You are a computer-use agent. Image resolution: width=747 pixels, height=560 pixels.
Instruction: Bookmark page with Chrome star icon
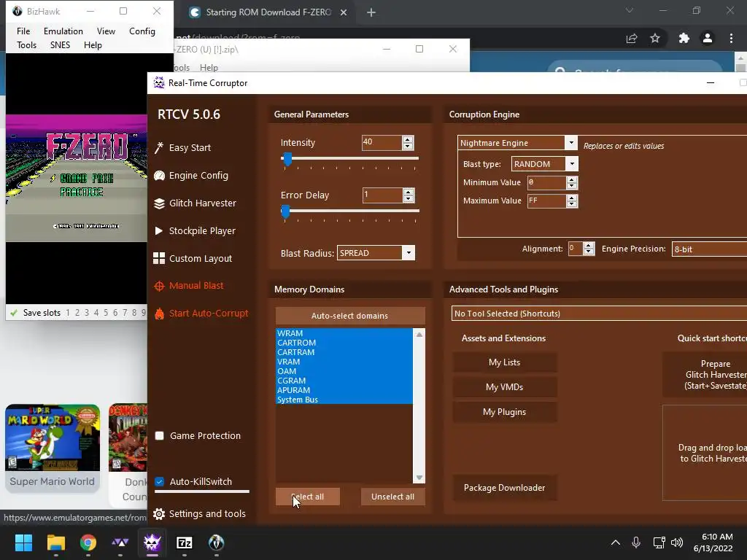point(655,38)
